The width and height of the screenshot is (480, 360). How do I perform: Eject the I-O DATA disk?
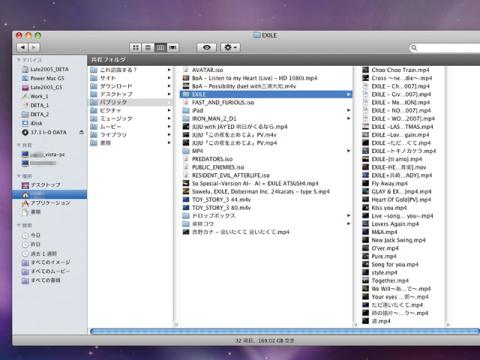[81, 132]
